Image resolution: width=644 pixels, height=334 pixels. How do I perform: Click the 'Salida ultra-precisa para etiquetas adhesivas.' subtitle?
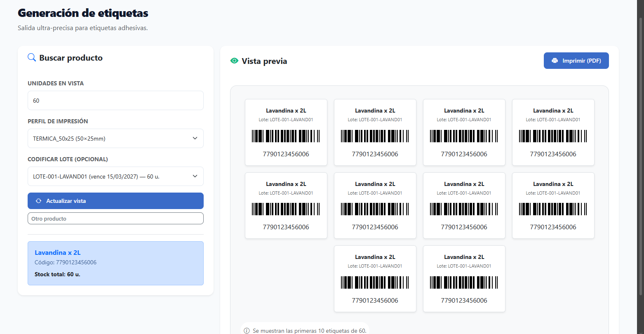83,28
